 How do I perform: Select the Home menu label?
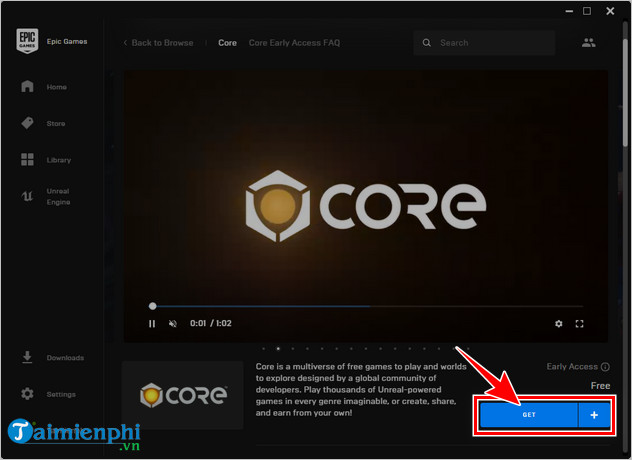(x=56, y=87)
